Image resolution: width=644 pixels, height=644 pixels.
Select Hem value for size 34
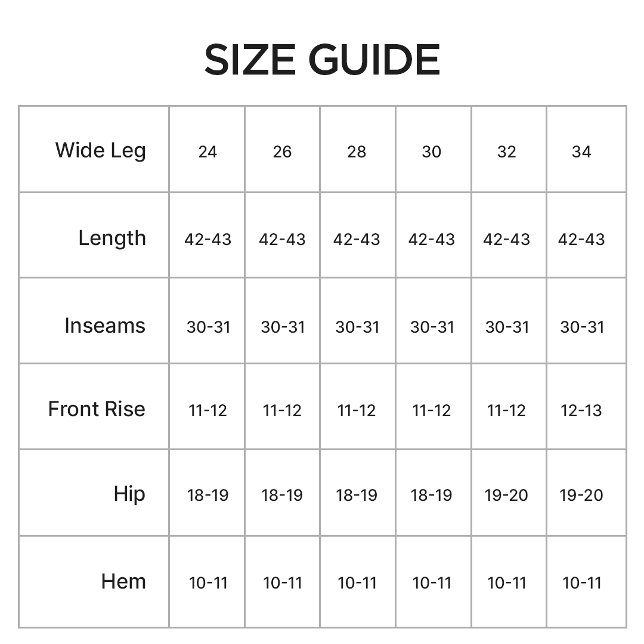pyautogui.click(x=581, y=583)
